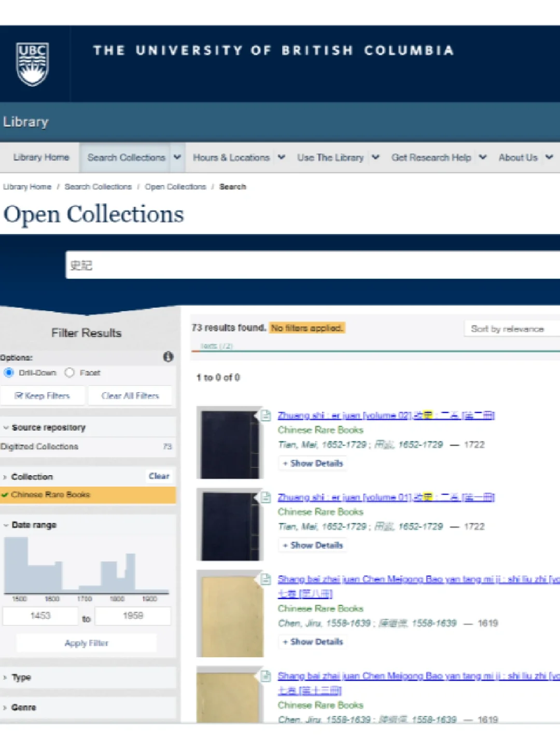Expand the Genre filter section
This screenshot has width=560, height=747.
[x=20, y=708]
